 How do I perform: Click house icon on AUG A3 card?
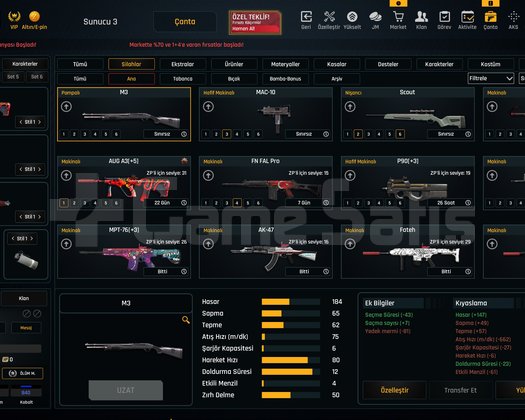click(x=184, y=161)
